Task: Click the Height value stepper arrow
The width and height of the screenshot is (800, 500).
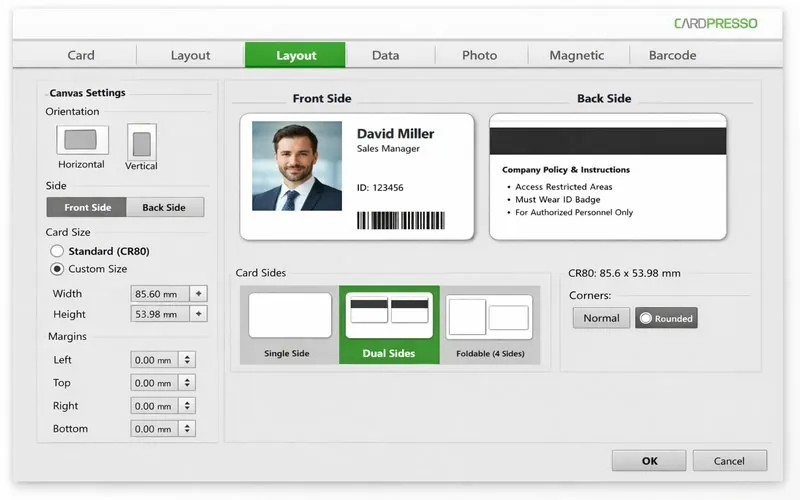Action: (199, 314)
